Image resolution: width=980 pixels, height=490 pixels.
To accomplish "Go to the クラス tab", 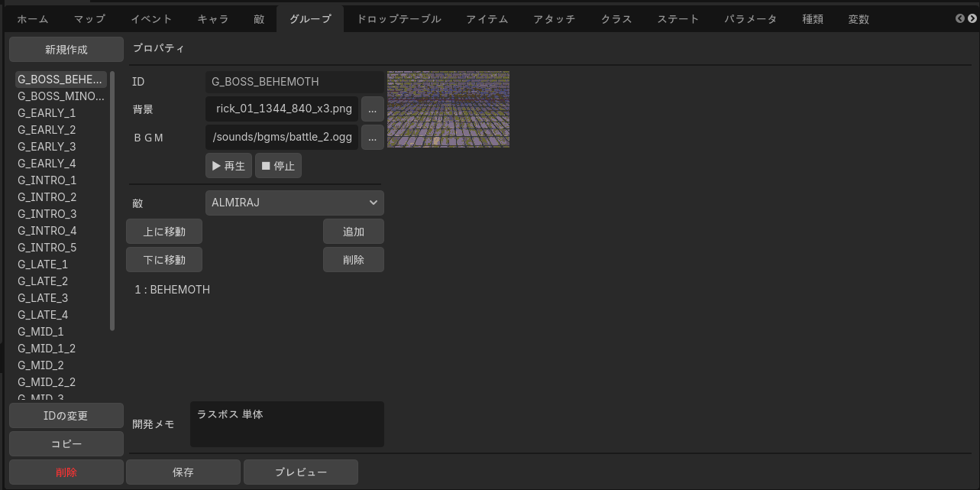I will pos(616,19).
